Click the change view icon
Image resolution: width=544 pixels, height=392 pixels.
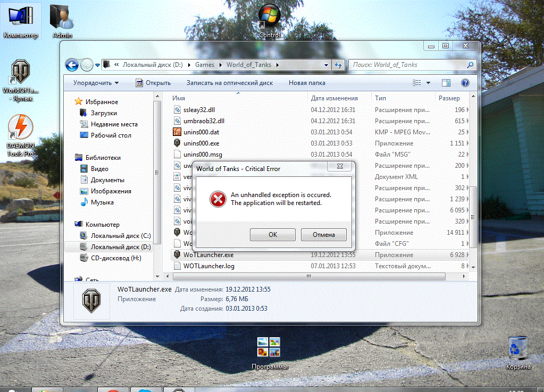pos(417,83)
